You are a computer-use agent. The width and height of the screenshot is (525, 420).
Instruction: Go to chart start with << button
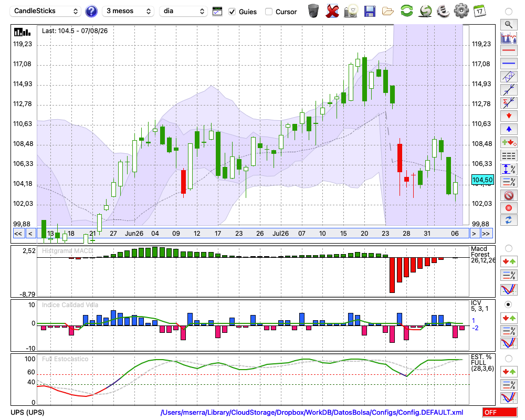(x=18, y=234)
